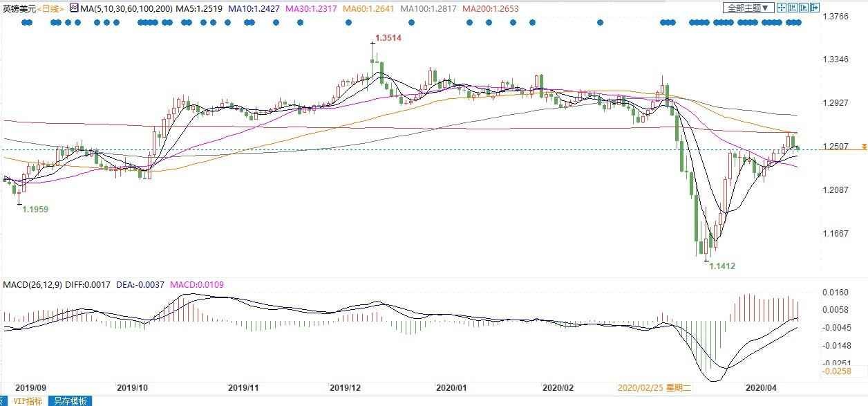This screenshot has height=406, width=868.
Task: Click the 英镑美元 symbol name
Action: 17,9
